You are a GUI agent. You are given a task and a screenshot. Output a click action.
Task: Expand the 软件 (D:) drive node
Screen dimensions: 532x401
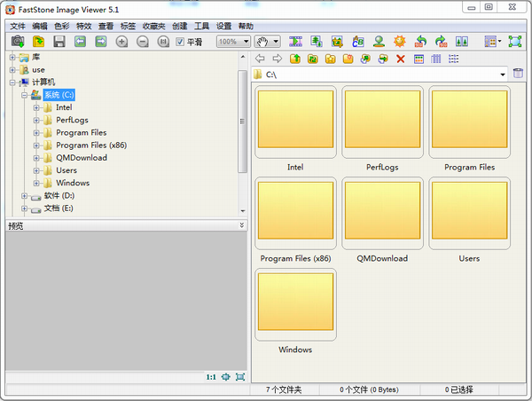(x=25, y=196)
